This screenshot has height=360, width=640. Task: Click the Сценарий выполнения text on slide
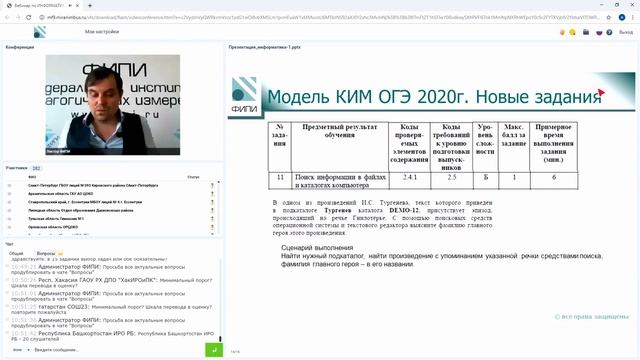[317, 248]
